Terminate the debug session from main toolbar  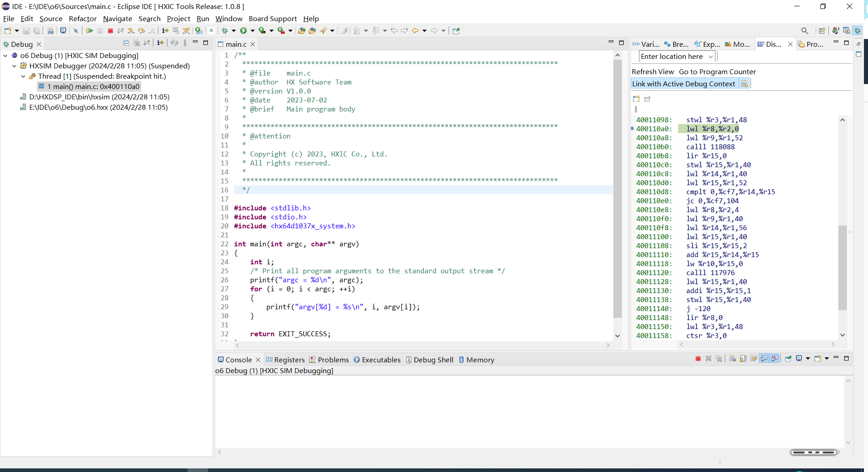(x=110, y=31)
